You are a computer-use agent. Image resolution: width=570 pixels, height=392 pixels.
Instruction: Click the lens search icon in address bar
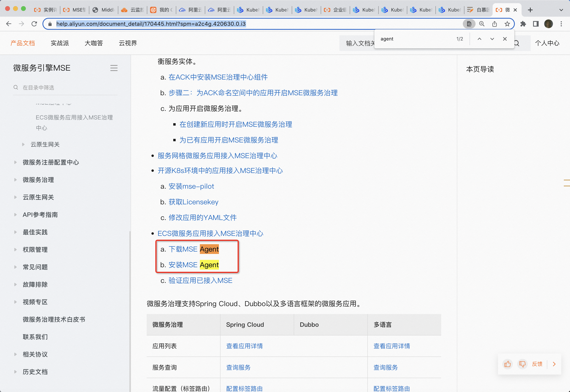click(x=469, y=24)
